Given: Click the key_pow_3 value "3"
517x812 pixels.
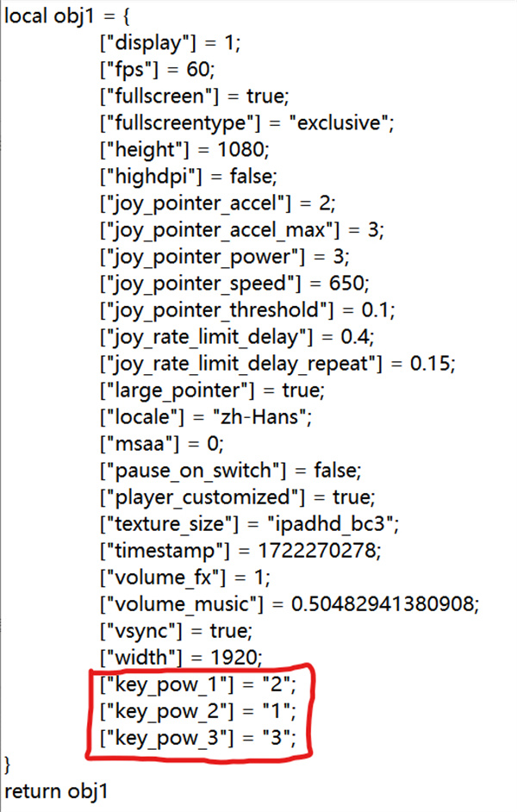Looking at the screenshot, I should [x=277, y=738].
